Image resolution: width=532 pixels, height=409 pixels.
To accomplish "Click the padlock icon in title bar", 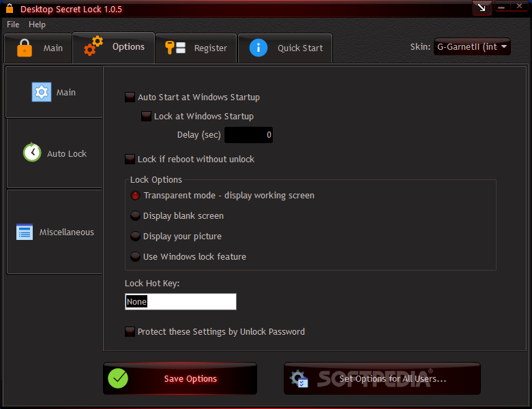I will (x=10, y=8).
